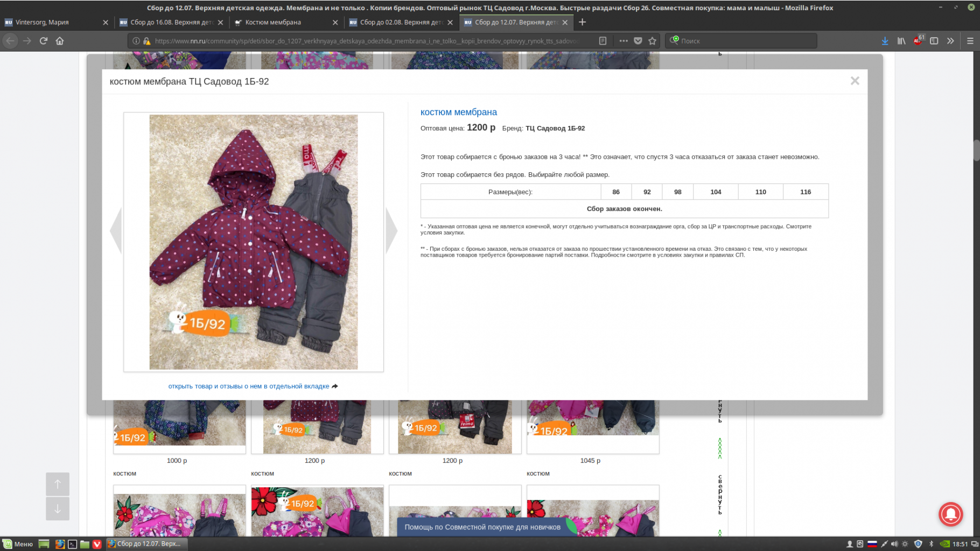
Task: Open the costume thumbnail priced 1000 р
Action: tap(179, 427)
